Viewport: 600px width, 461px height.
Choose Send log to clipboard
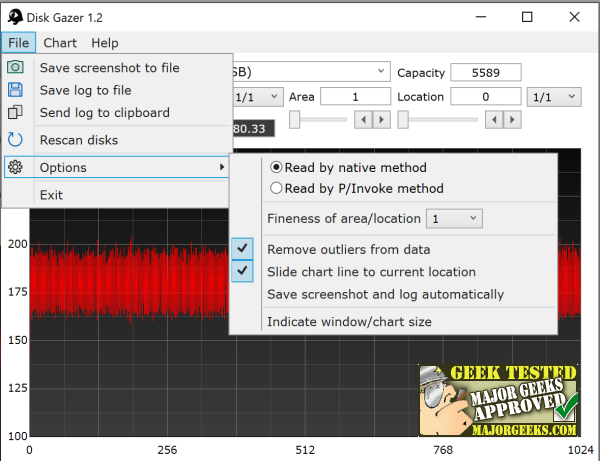(104, 112)
